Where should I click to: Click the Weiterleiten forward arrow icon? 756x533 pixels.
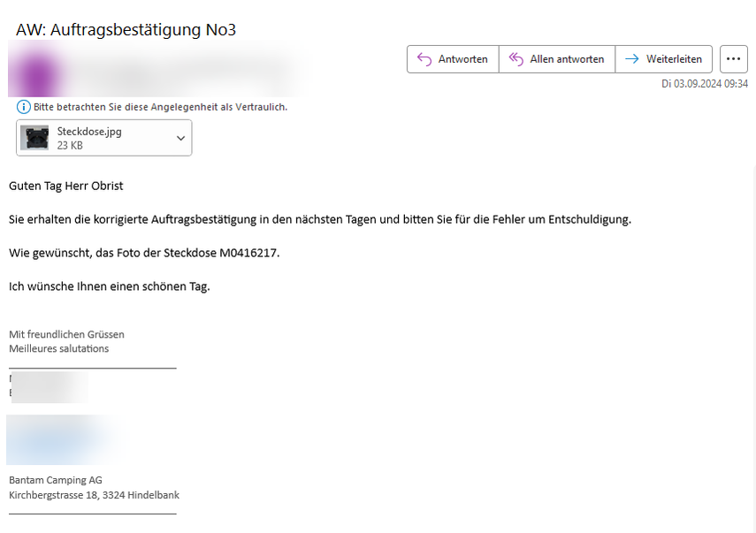pyautogui.click(x=631, y=59)
